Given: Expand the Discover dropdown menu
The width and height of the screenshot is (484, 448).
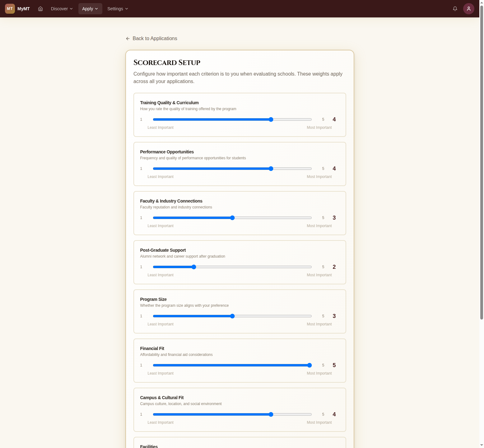Looking at the screenshot, I should click(x=62, y=9).
